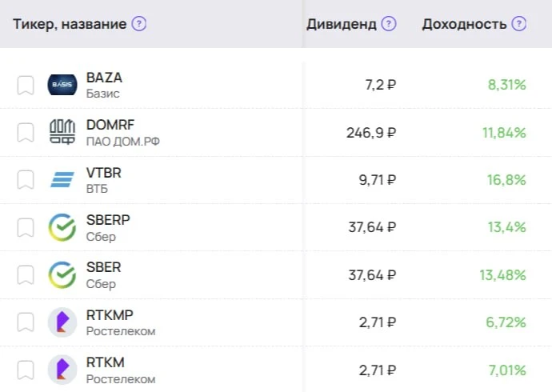Open help icon next to Тикер, название
The height and width of the screenshot is (392, 552).
tap(139, 24)
